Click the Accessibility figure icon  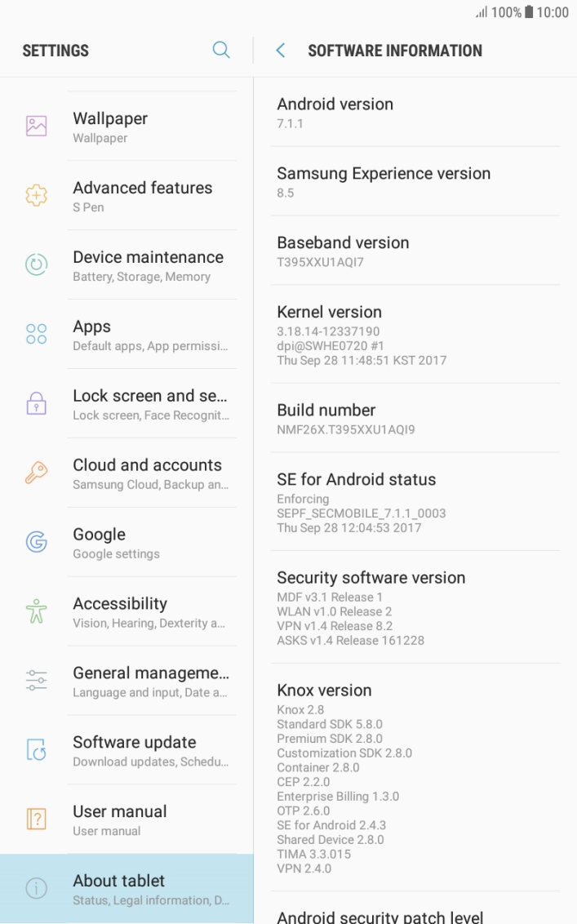36,612
